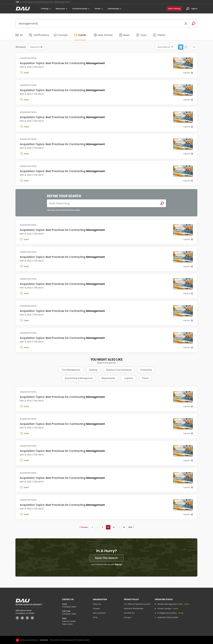Select the Tools tab

141,35
